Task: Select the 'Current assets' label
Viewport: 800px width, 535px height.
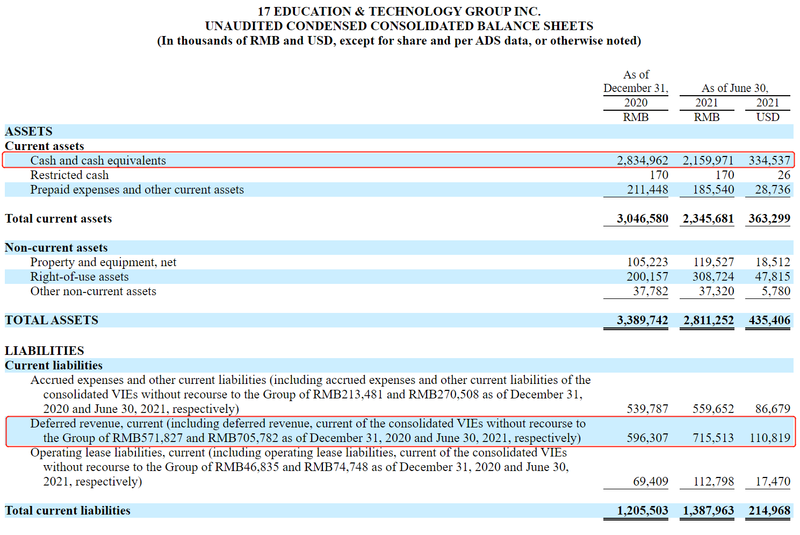Action: [44, 146]
